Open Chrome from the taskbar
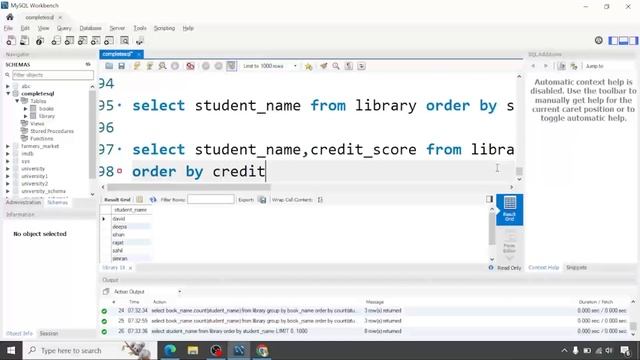Viewport: 640px width, 360px height. click(262, 351)
